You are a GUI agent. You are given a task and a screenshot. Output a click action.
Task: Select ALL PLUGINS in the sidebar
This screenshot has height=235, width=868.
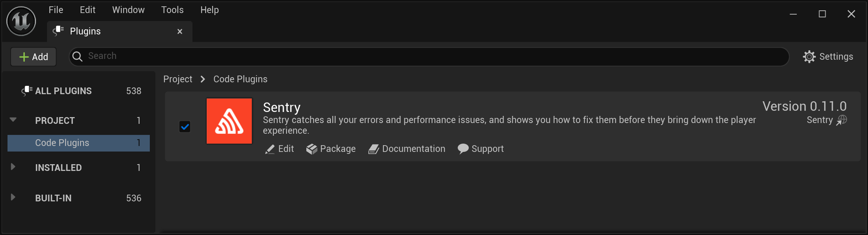[x=63, y=91]
